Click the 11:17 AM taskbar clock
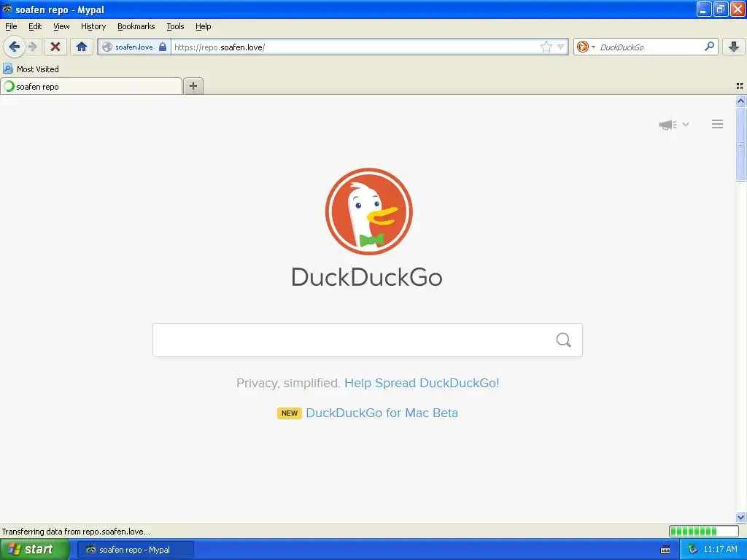The height and width of the screenshot is (560, 747). coord(720,549)
